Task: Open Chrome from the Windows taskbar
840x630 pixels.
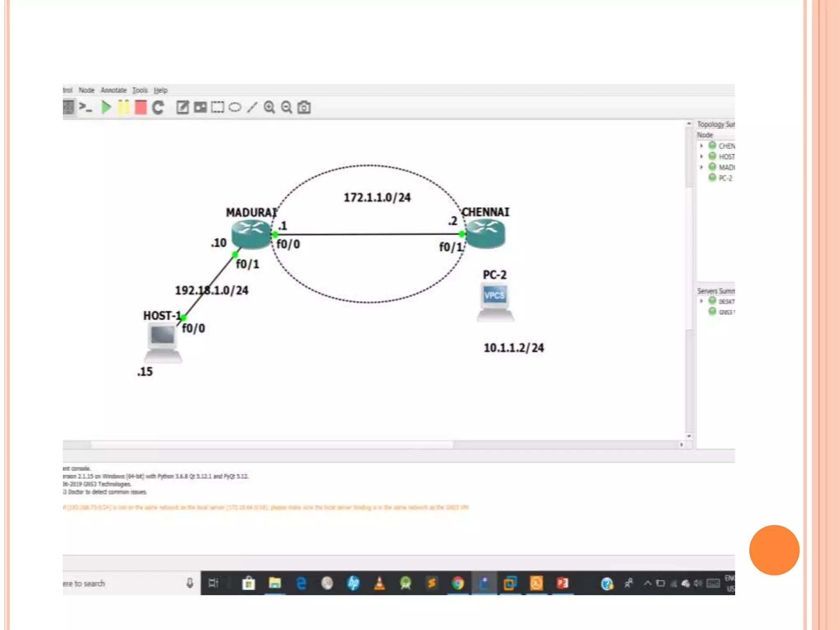Action: (x=458, y=583)
